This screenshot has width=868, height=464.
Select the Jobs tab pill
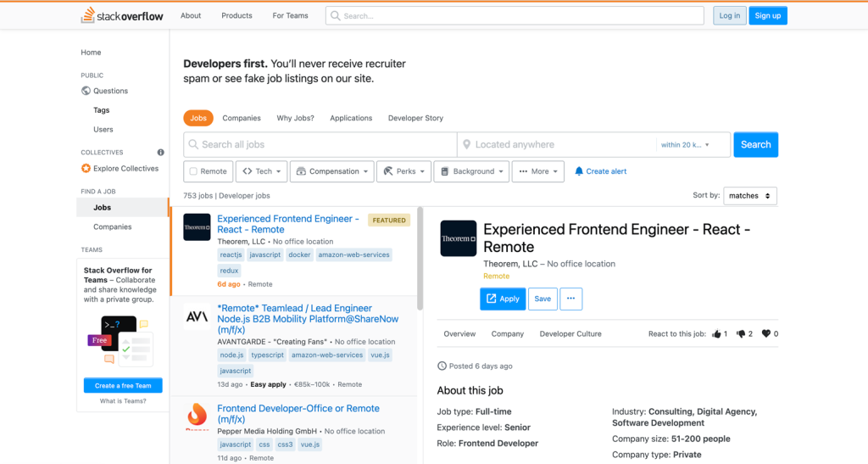pos(198,118)
